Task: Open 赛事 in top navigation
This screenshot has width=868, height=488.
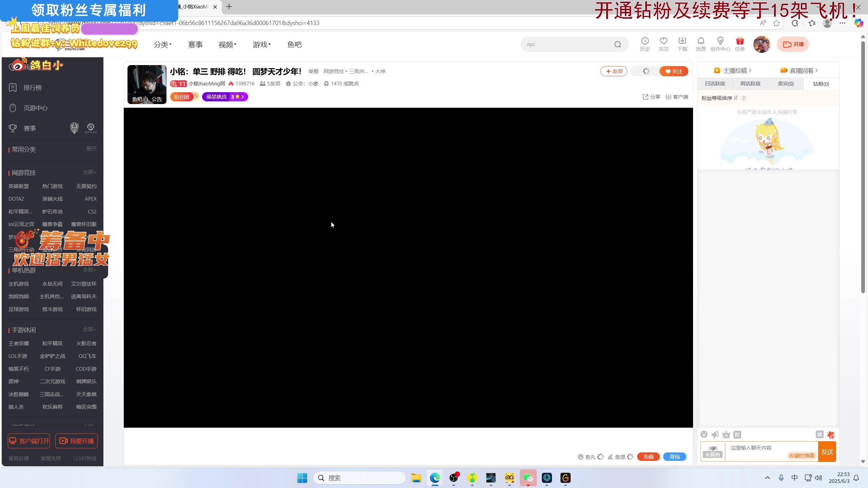Action: coord(195,44)
